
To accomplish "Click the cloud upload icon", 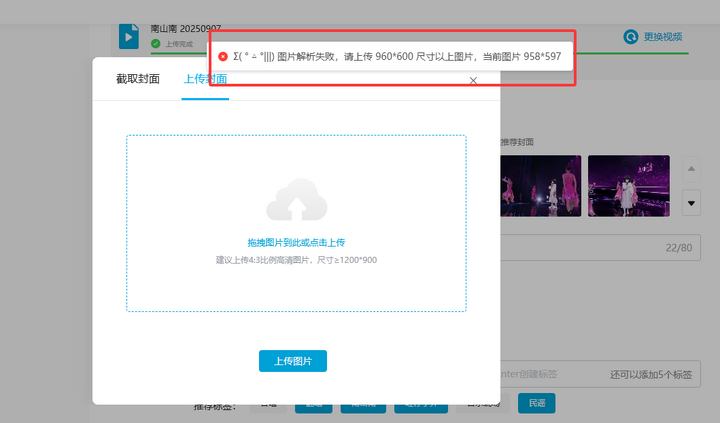I will (x=297, y=199).
